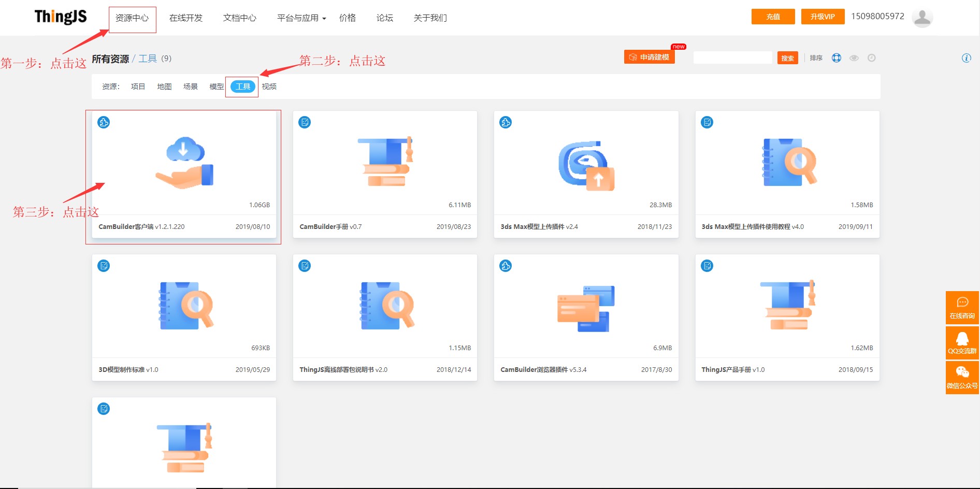The height and width of the screenshot is (489, 980).
Task: Click the 升级VIP button
Action: click(x=823, y=17)
